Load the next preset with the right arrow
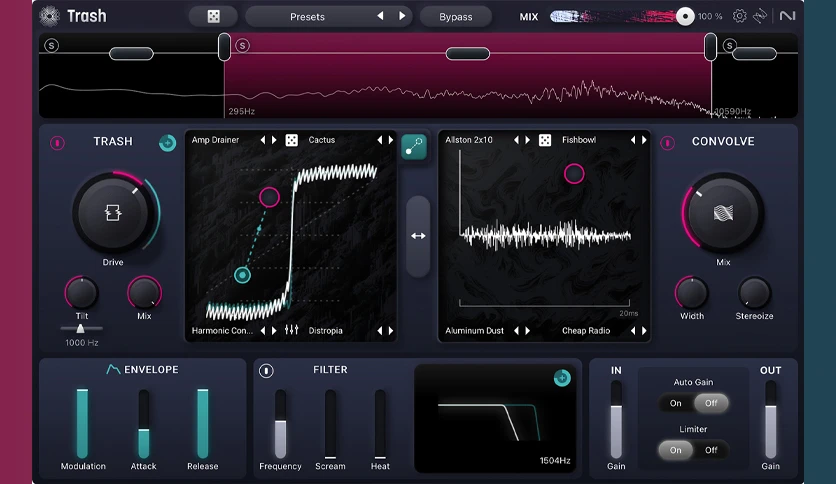This screenshot has height=484, width=836. coord(402,16)
